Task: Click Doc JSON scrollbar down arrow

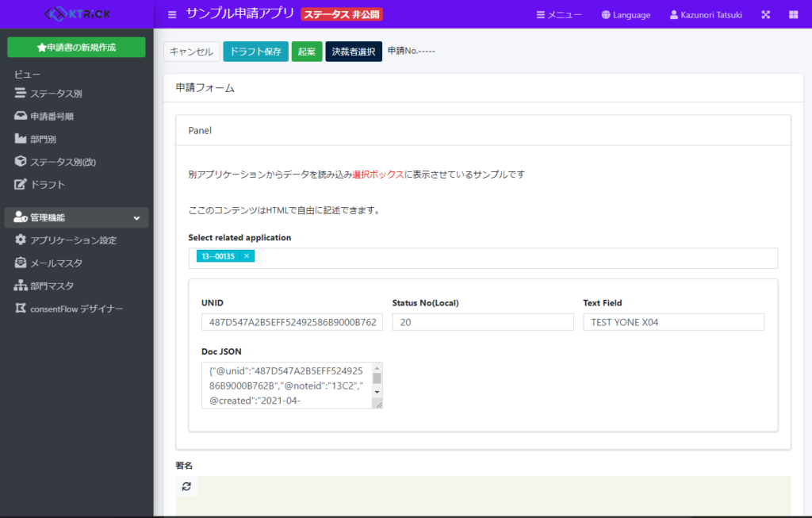Action: tap(377, 392)
